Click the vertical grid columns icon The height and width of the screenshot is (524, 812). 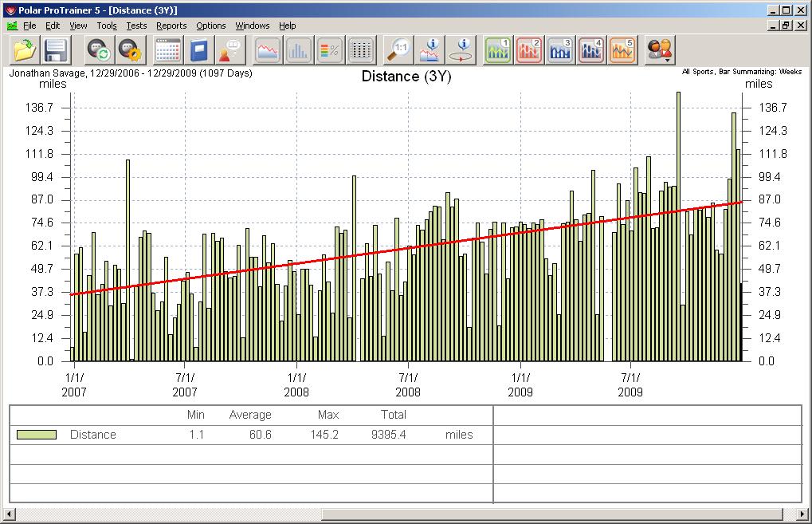coord(361,50)
